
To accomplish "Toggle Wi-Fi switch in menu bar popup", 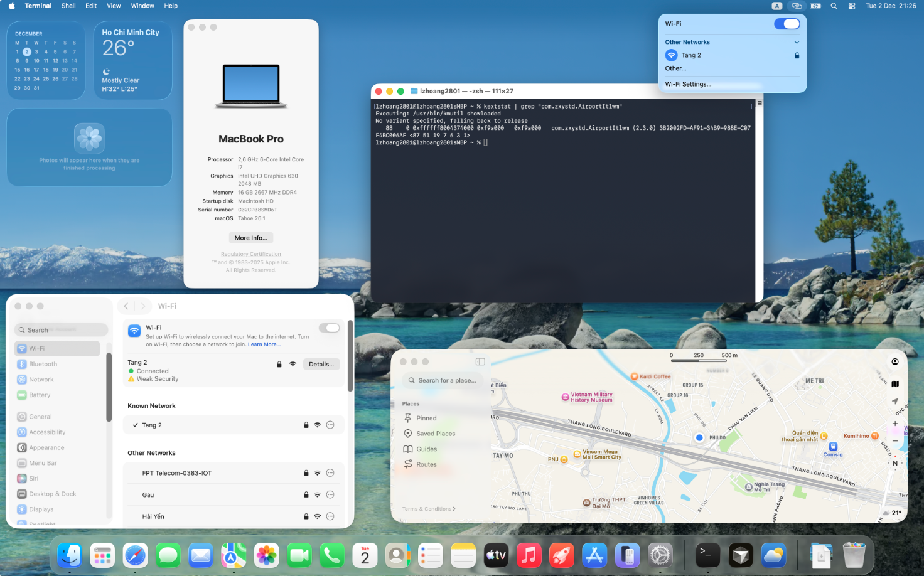I will tap(787, 24).
